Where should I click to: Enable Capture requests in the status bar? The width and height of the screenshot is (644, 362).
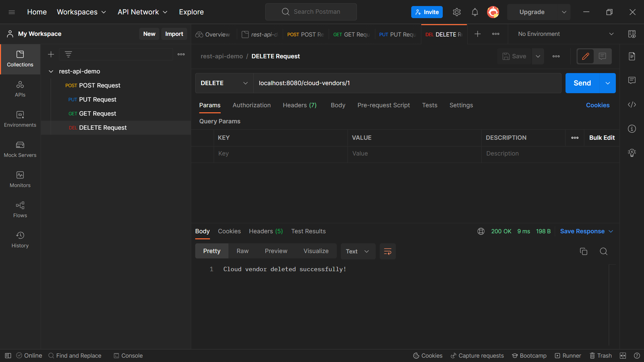point(477,355)
